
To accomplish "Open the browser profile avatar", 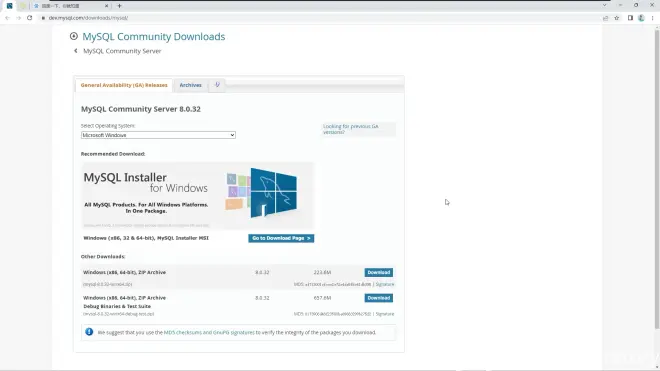I will click(641, 18).
